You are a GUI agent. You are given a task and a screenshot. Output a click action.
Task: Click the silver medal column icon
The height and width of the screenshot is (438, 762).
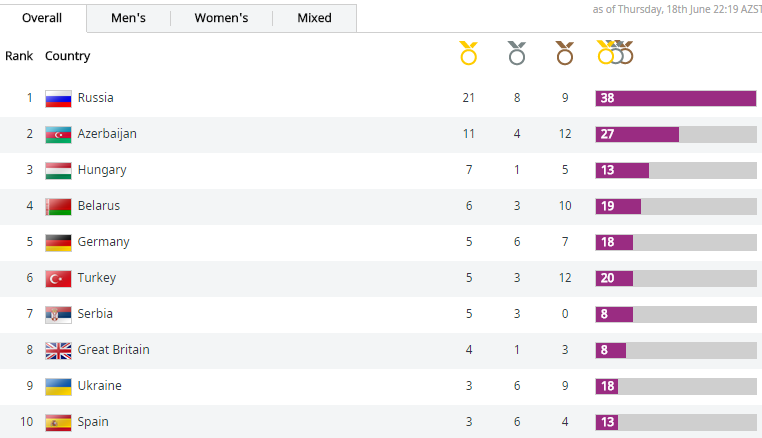coord(516,53)
